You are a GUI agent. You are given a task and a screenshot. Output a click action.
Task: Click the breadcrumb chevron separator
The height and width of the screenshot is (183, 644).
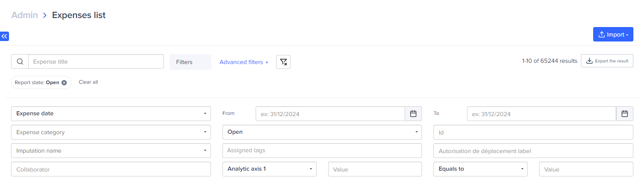tap(45, 15)
